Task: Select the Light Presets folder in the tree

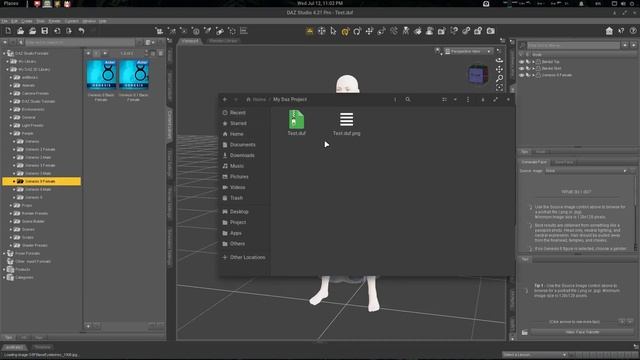Action: [32, 125]
